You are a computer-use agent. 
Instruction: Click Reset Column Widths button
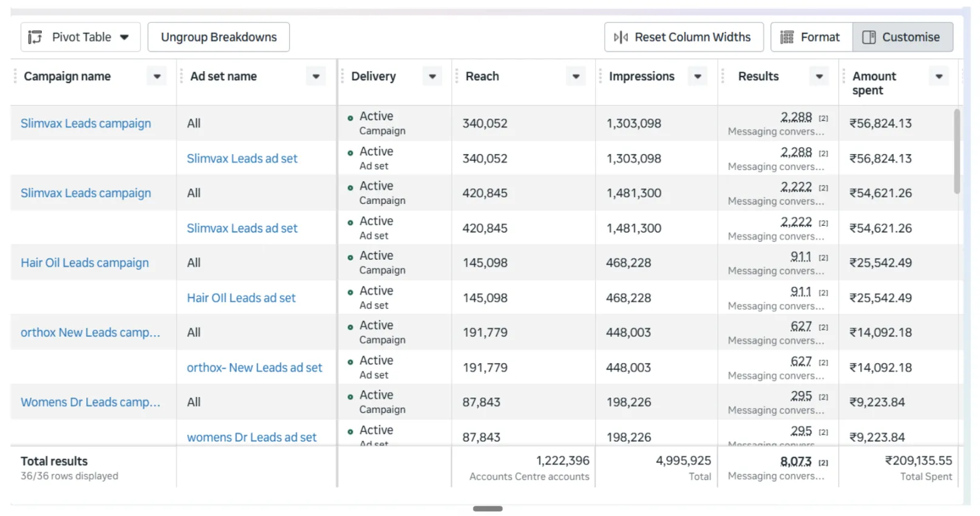pos(683,37)
